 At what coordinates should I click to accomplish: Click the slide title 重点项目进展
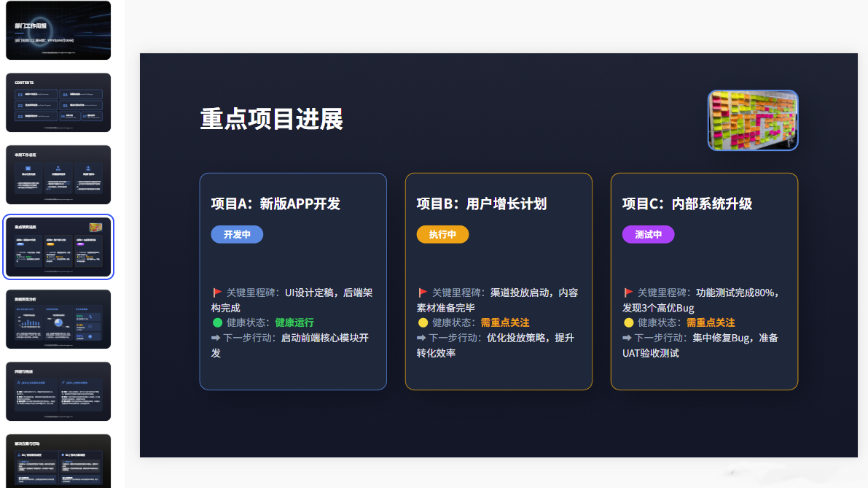pos(272,119)
